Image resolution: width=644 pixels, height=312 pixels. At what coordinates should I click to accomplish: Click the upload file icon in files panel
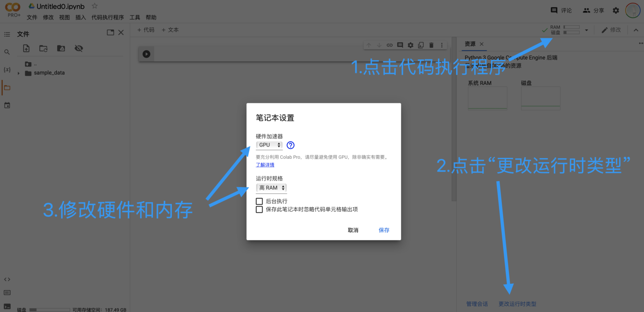[26, 48]
